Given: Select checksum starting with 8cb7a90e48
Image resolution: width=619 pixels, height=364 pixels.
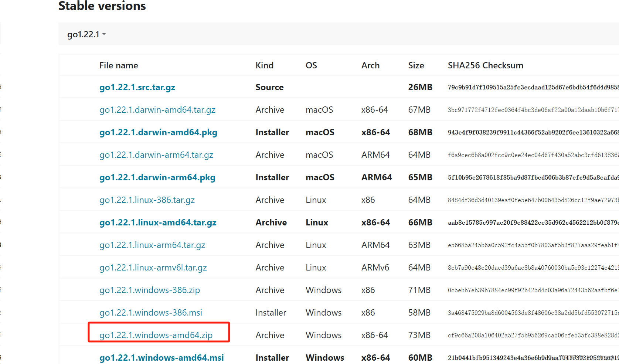Looking at the screenshot, I should click(x=533, y=268).
